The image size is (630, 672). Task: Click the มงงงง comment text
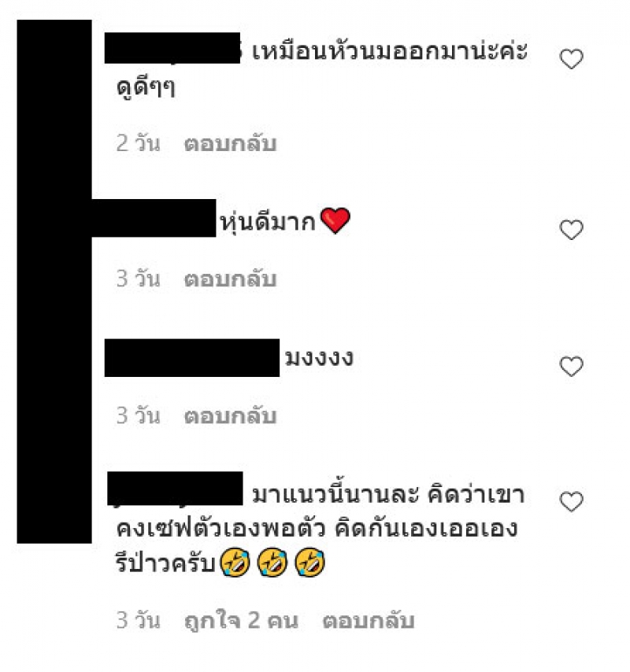(319, 358)
